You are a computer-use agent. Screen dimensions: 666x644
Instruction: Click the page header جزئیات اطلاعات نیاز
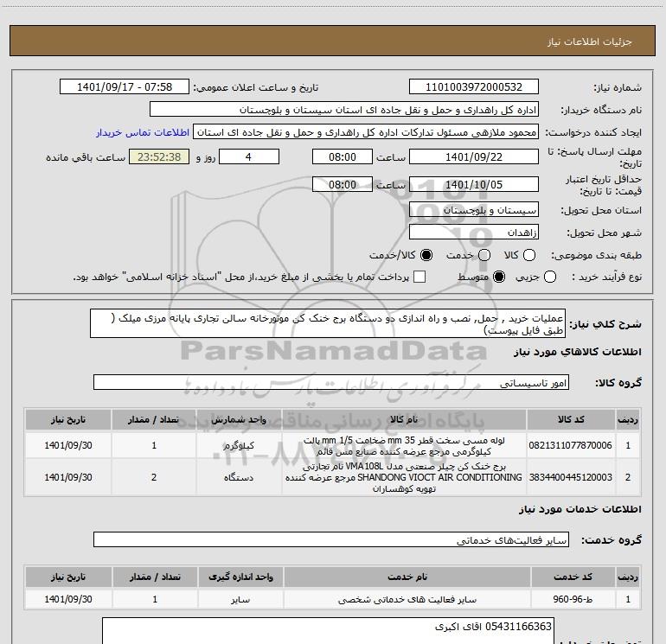click(x=589, y=41)
